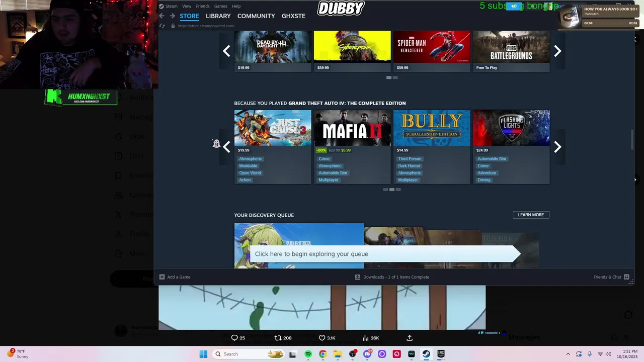Open Spider-Man Remastered game card
Screen dimensions: 644x362
click(432, 51)
